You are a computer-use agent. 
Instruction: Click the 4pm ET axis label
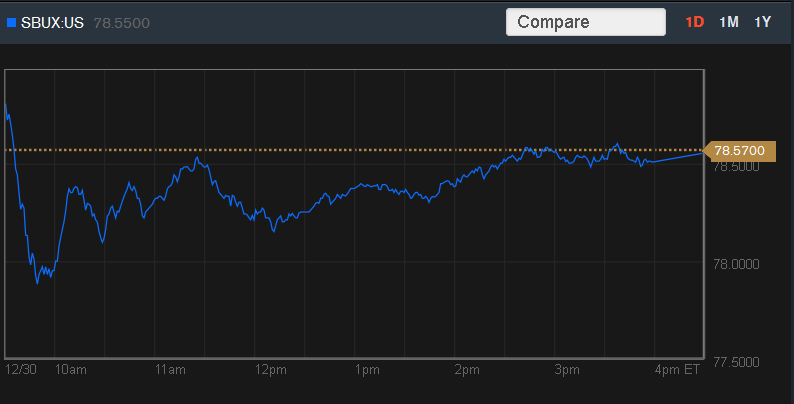pyautogui.click(x=678, y=369)
